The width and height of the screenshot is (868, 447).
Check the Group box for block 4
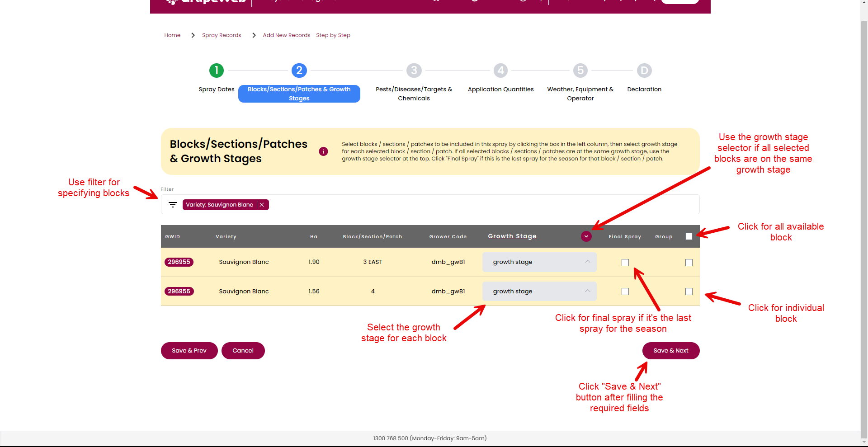(x=689, y=292)
